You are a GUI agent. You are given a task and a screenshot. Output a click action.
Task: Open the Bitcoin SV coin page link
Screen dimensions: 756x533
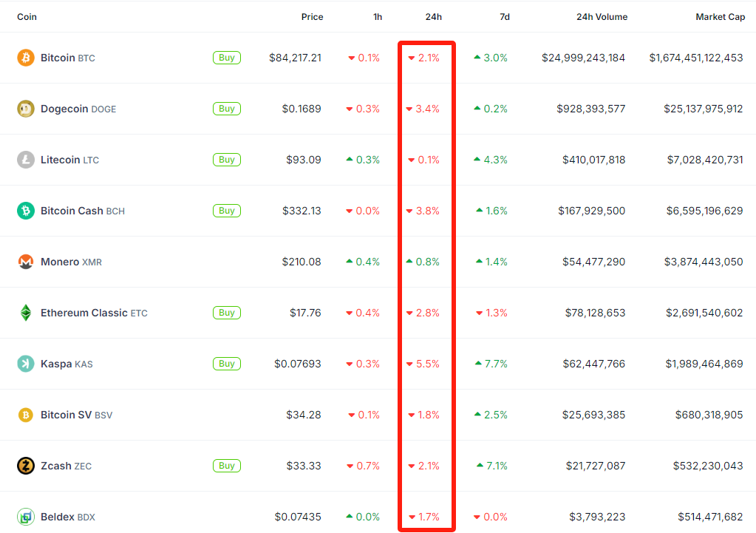pos(63,414)
